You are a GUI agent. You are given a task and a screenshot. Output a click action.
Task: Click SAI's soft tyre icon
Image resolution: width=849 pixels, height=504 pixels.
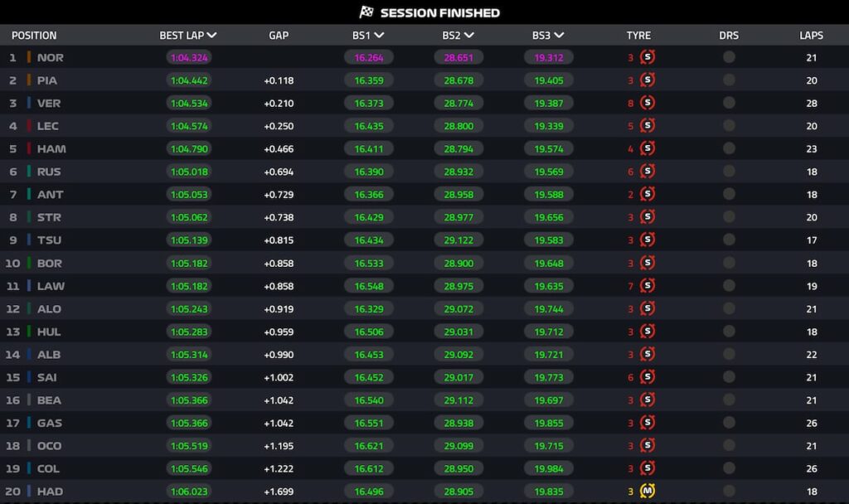(x=647, y=377)
